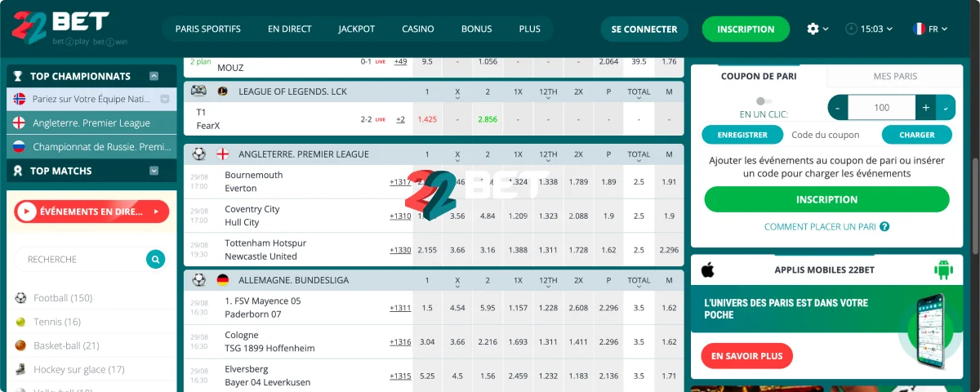Image resolution: width=980 pixels, height=392 pixels.
Task: Open the TOTAL dropdown in Premier League header
Action: pyautogui.click(x=639, y=154)
